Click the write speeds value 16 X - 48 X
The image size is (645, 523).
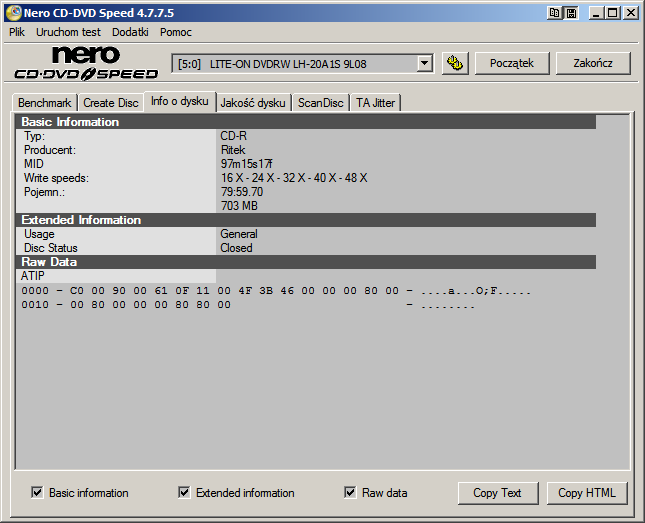coord(294,178)
